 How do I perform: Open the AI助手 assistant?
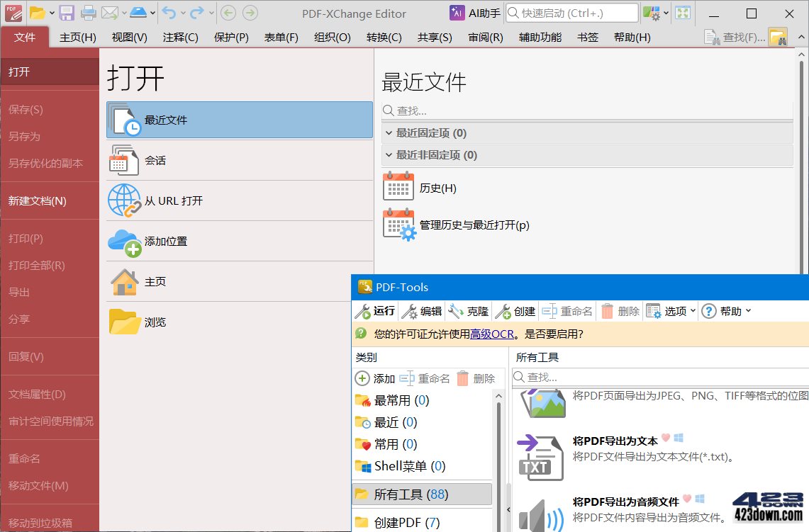point(475,13)
